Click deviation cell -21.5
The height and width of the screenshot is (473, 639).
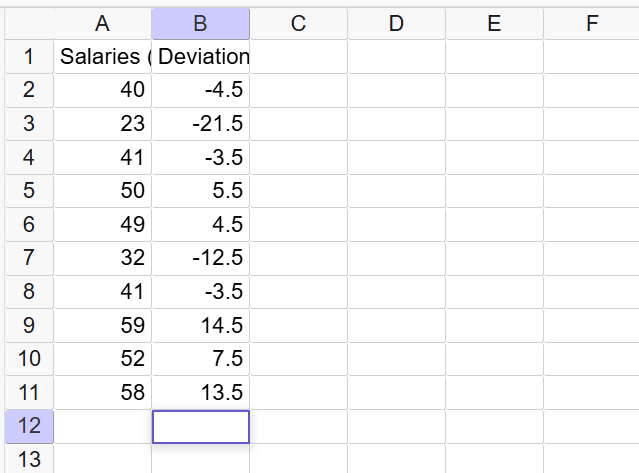[201, 124]
